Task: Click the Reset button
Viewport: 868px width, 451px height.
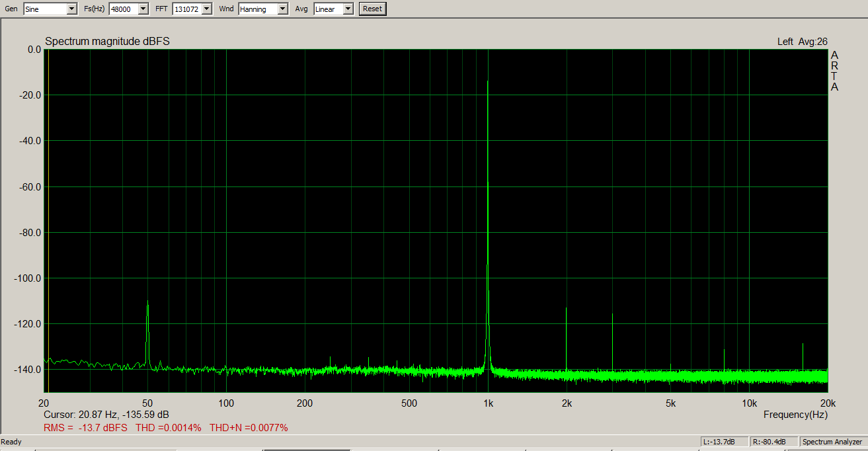Action: click(372, 9)
